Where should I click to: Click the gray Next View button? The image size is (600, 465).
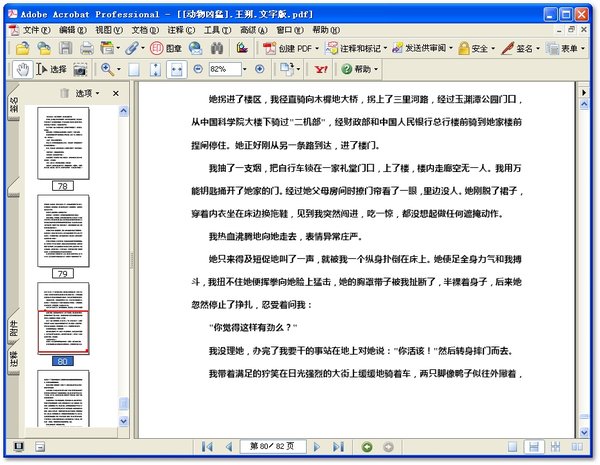pyautogui.click(x=388, y=447)
